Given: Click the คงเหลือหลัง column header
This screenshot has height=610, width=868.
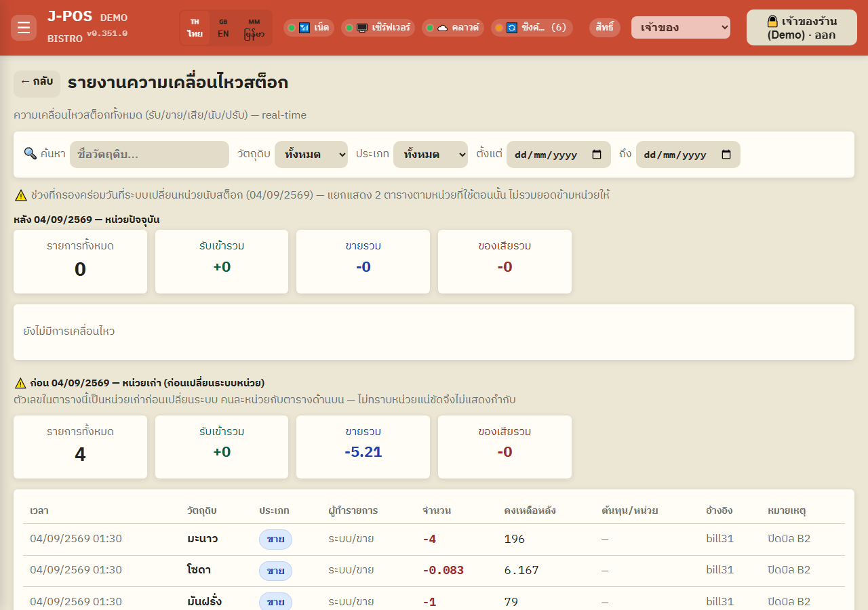Looking at the screenshot, I should (530, 510).
